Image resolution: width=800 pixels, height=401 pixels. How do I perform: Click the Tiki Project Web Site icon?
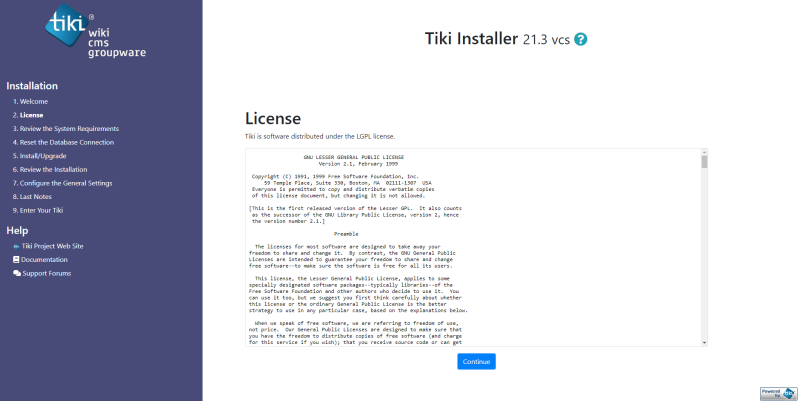[16, 246]
